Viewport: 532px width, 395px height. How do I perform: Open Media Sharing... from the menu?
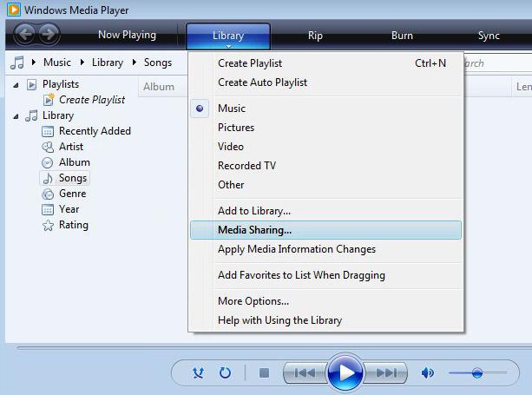(325, 230)
